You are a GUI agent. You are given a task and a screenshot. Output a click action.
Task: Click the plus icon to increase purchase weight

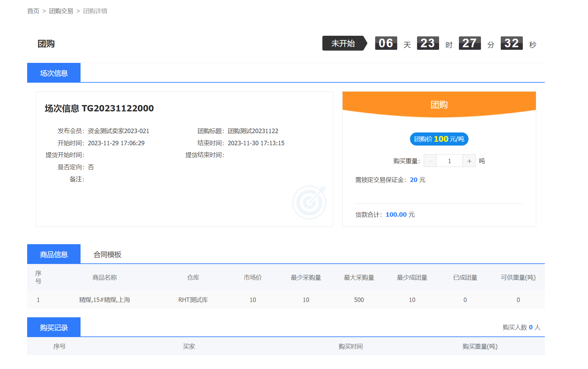(x=469, y=161)
